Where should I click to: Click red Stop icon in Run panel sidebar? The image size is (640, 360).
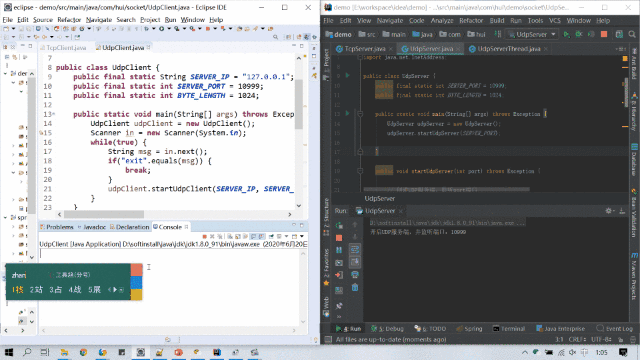339,238
